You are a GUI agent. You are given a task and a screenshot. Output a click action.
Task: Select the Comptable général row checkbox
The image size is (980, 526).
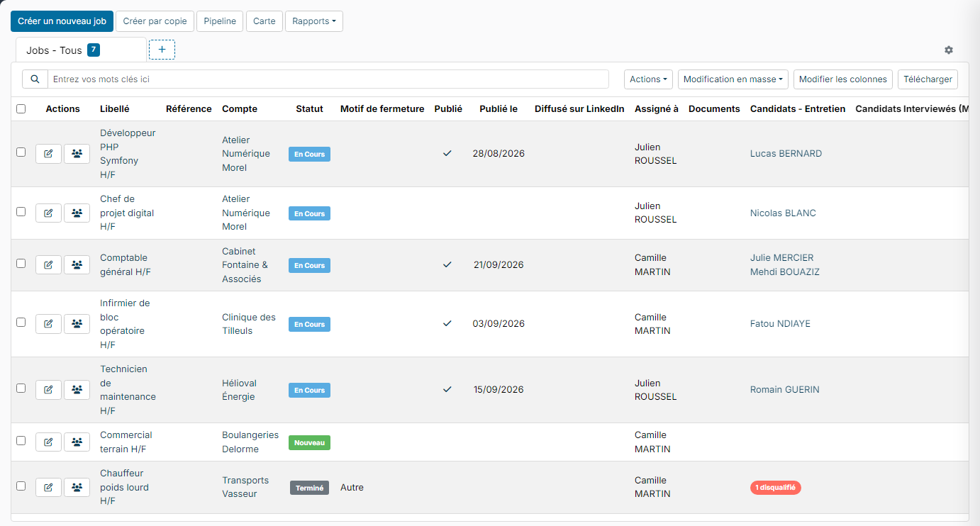pos(21,263)
